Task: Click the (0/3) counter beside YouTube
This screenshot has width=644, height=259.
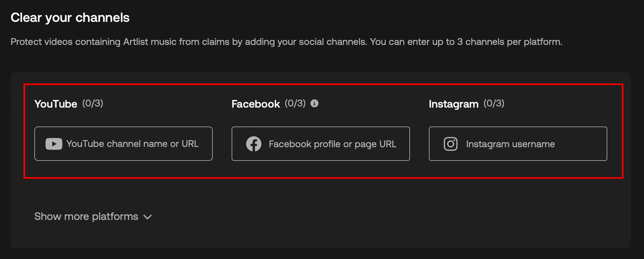Action: coord(93,103)
